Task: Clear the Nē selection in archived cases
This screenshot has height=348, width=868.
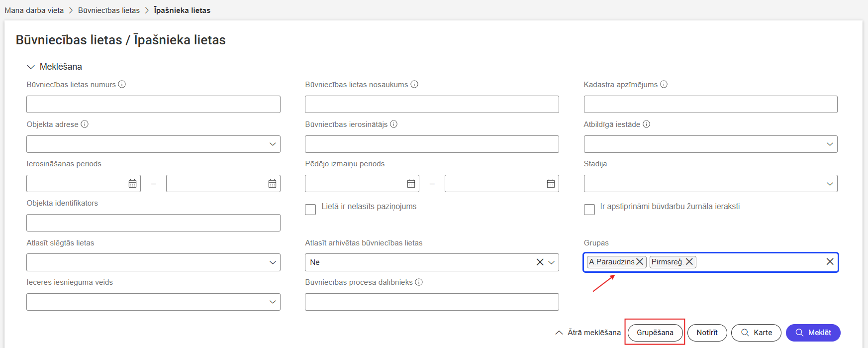Action: coord(540,262)
